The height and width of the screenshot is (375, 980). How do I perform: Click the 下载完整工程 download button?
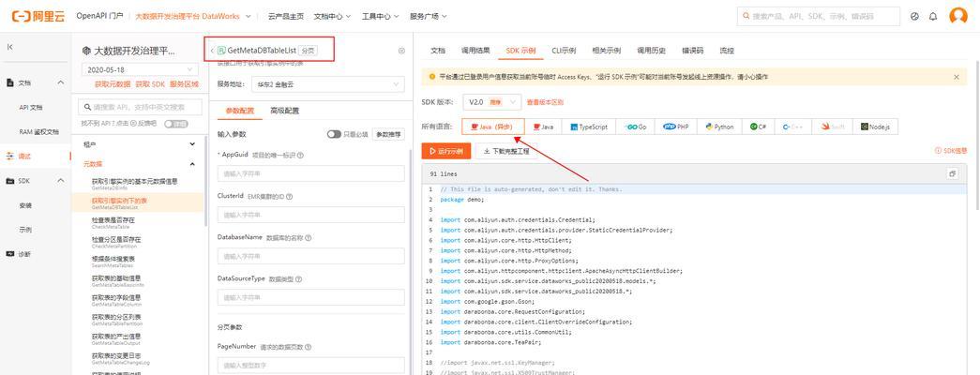pos(506,151)
